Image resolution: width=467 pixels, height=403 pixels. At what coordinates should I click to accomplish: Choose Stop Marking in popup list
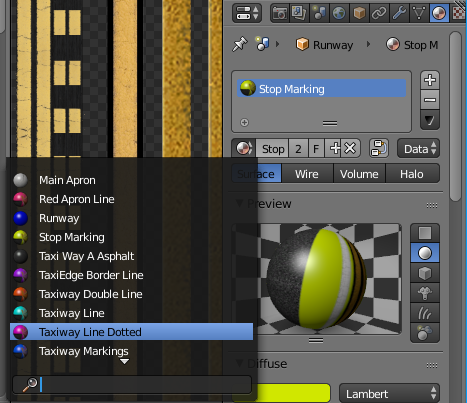point(131,237)
